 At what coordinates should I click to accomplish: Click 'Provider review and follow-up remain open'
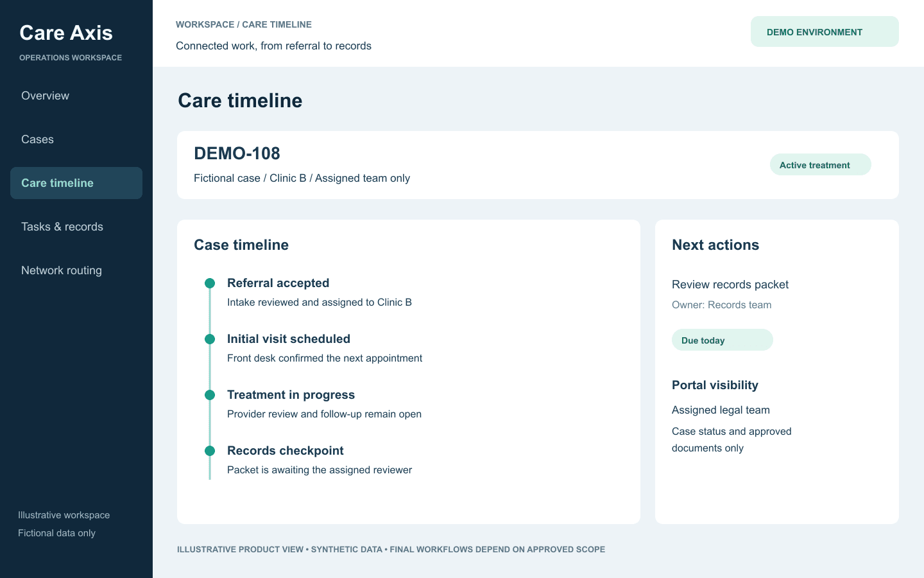(x=324, y=414)
